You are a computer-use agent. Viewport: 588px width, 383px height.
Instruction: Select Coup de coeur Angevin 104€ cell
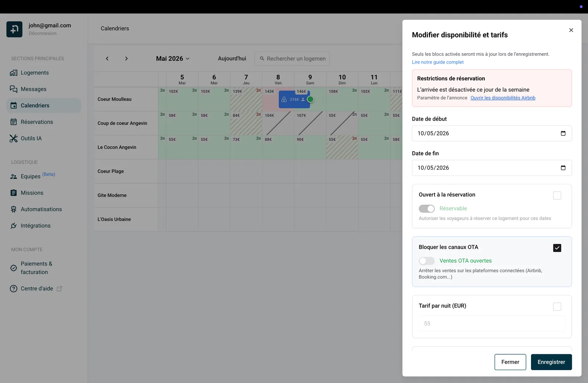pos(278,123)
